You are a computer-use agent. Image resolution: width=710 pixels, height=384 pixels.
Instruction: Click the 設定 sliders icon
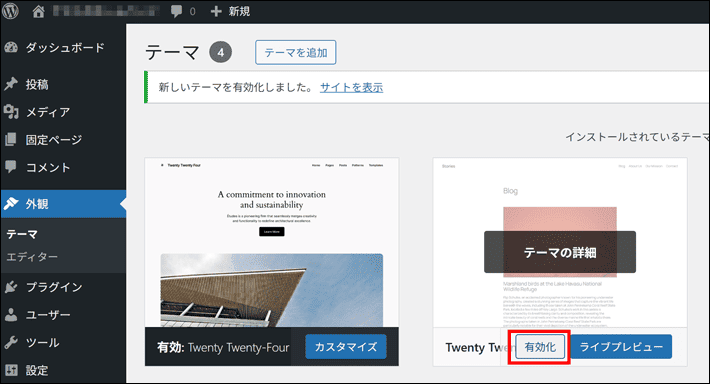[11, 370]
